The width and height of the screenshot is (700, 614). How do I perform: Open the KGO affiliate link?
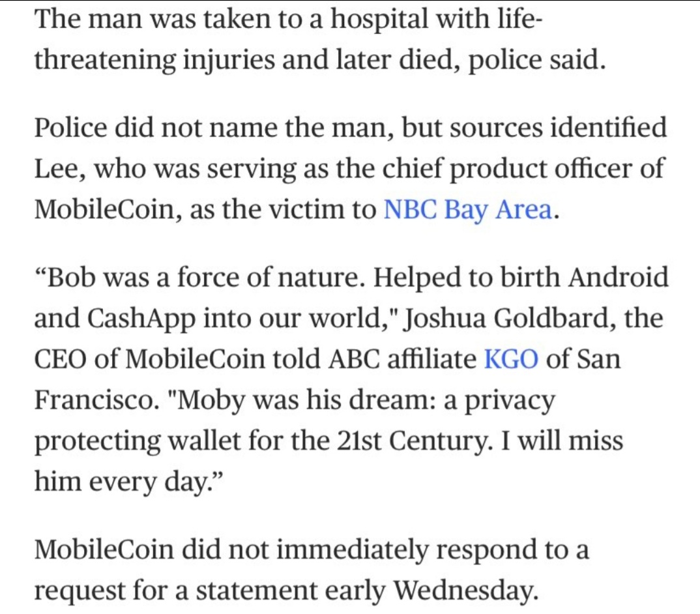click(511, 358)
